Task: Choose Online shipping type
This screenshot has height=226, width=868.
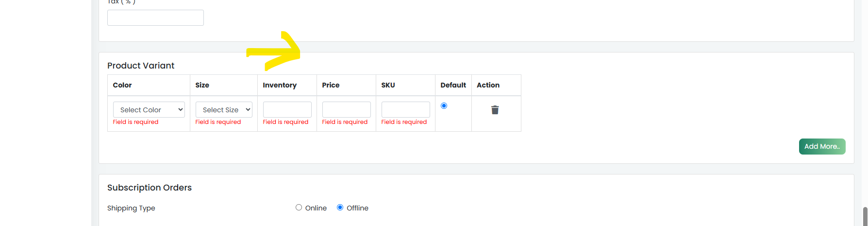Action: pyautogui.click(x=299, y=208)
